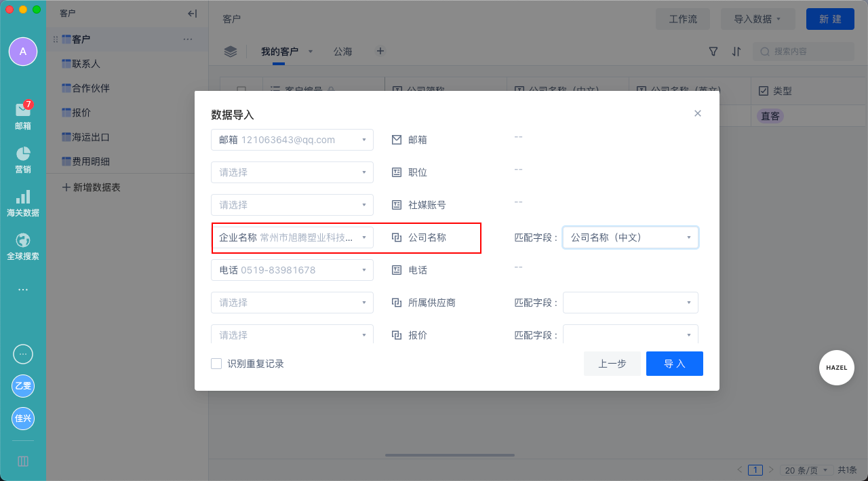The image size is (868, 481).
Task: Go to next page arrow in pagination
Action: point(770,469)
